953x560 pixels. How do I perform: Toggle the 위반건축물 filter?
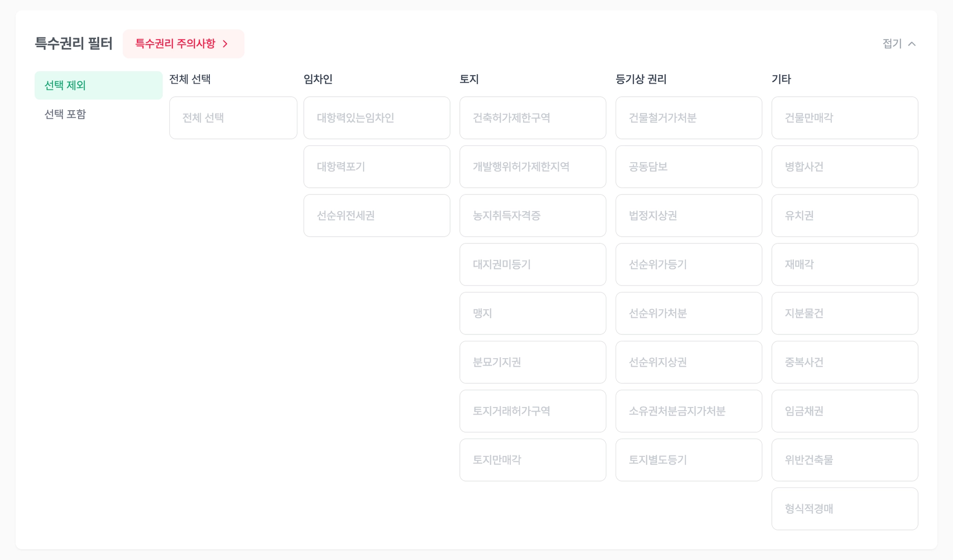pyautogui.click(x=844, y=460)
